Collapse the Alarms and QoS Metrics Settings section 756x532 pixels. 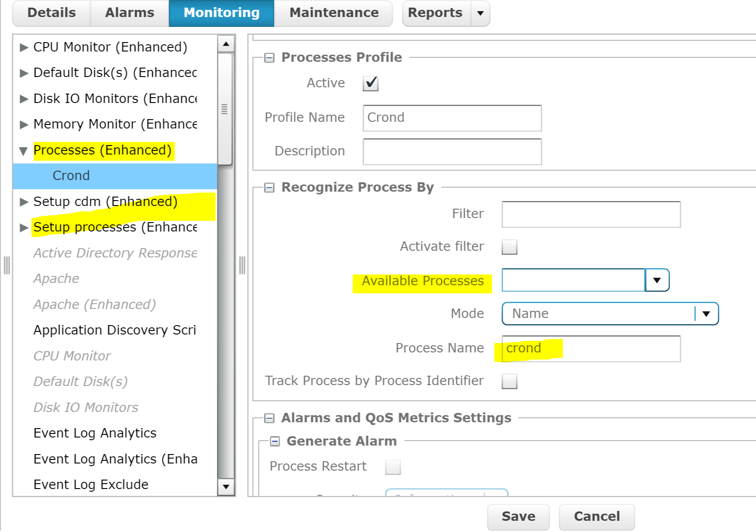(x=269, y=417)
